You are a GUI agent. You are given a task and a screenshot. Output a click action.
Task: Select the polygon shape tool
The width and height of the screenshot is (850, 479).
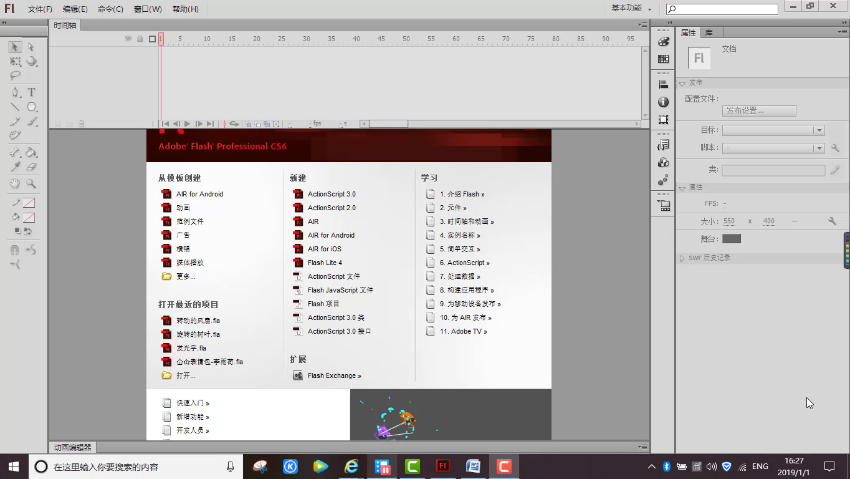point(31,107)
